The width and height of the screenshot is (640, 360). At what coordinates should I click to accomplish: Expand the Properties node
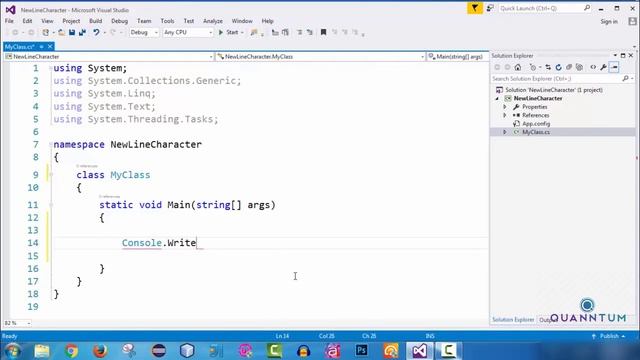click(505, 107)
